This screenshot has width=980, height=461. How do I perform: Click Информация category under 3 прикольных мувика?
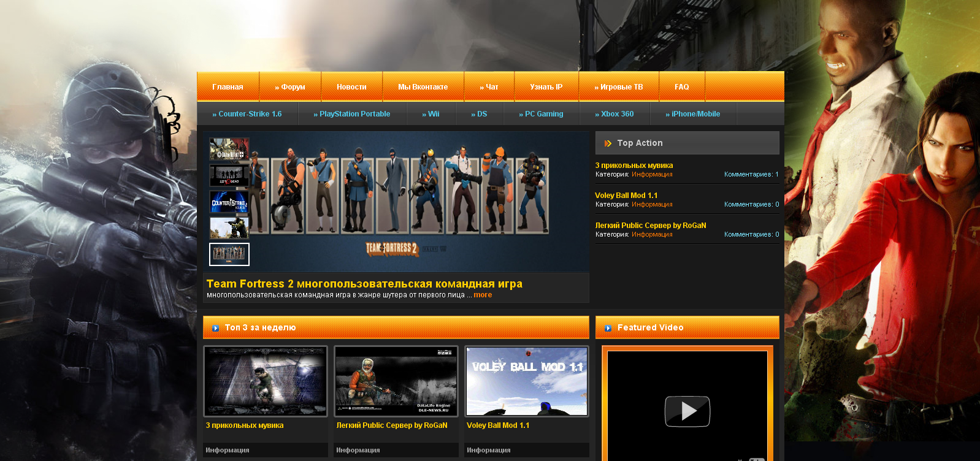652,175
